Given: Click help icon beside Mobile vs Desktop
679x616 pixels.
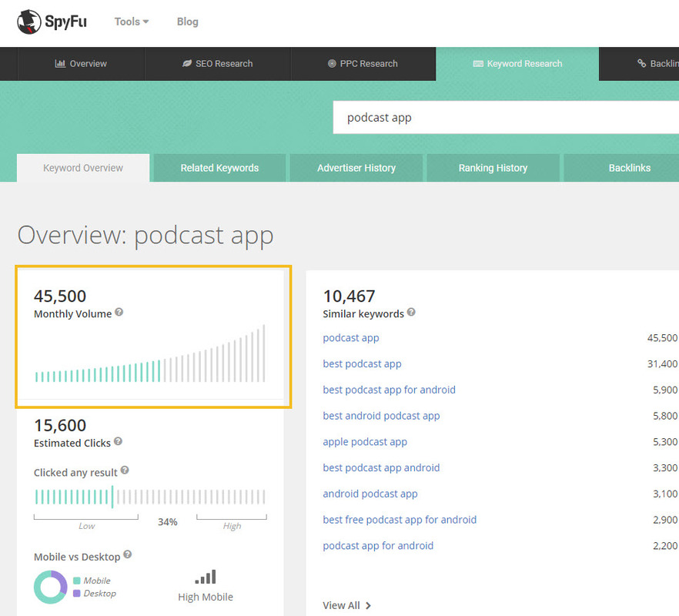Looking at the screenshot, I should [x=128, y=555].
